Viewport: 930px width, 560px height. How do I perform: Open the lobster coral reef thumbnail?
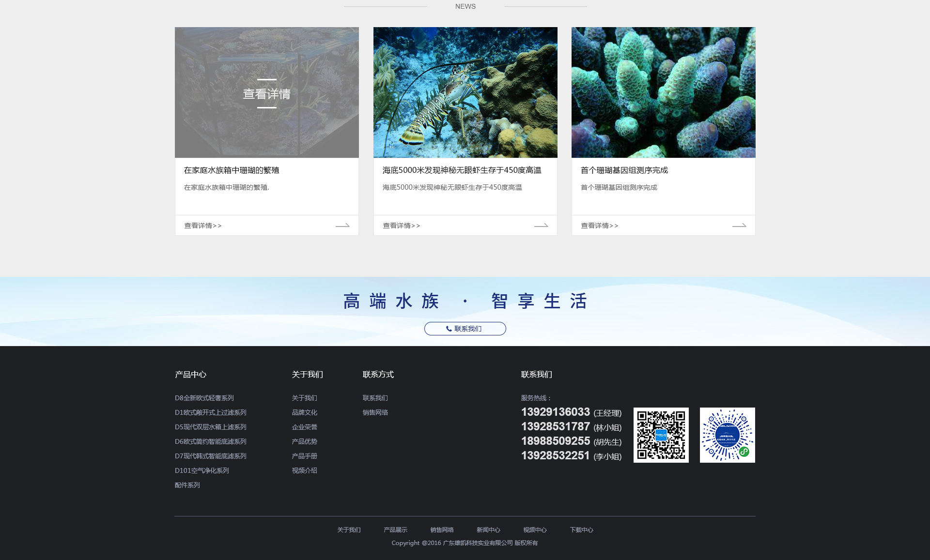(465, 92)
